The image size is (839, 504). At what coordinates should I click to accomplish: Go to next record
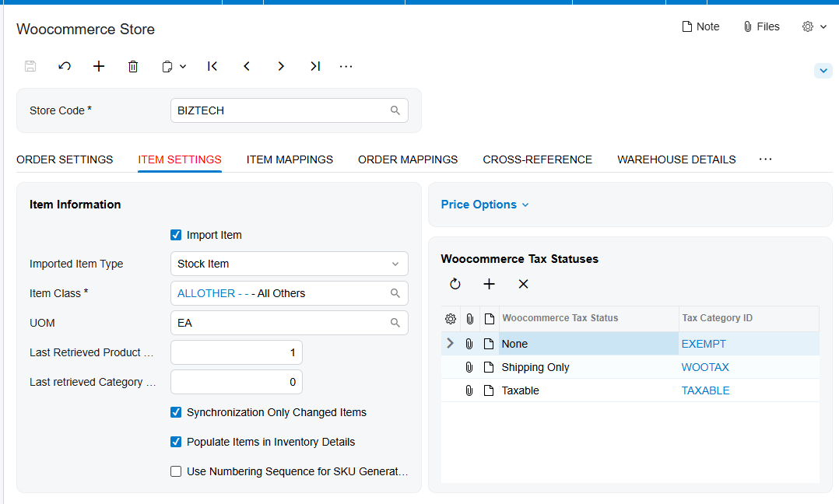pos(281,66)
